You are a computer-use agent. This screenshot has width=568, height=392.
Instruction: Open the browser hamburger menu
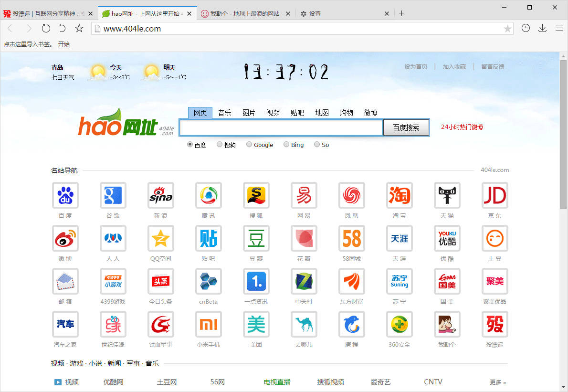[x=559, y=28]
